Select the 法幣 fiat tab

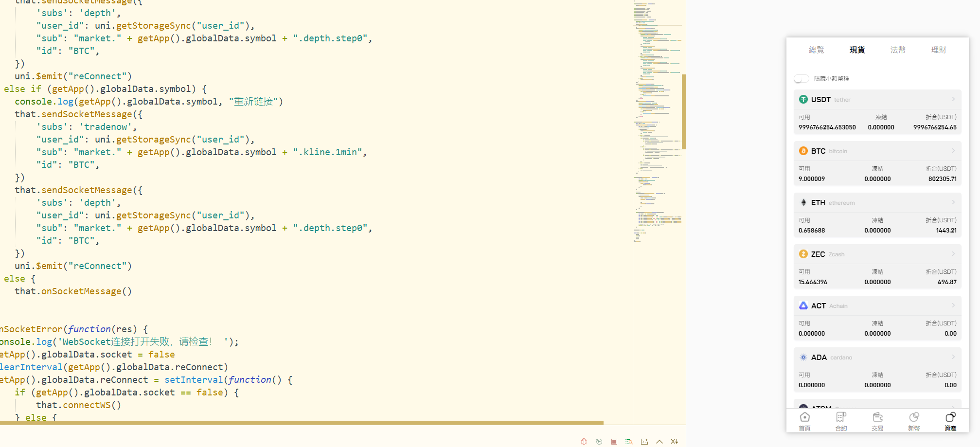(898, 50)
